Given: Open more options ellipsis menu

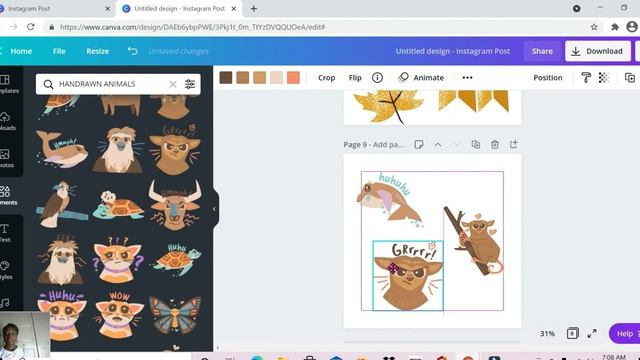Looking at the screenshot, I should (x=467, y=78).
